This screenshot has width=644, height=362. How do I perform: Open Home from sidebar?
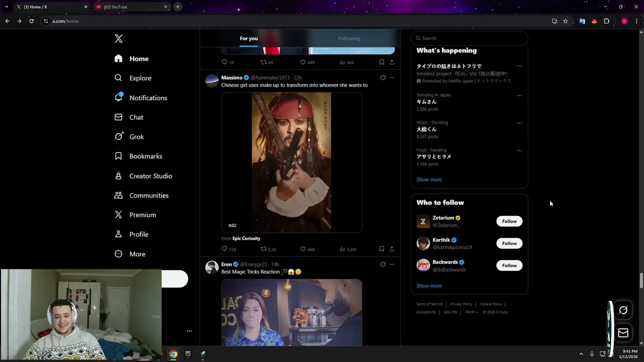131,58
